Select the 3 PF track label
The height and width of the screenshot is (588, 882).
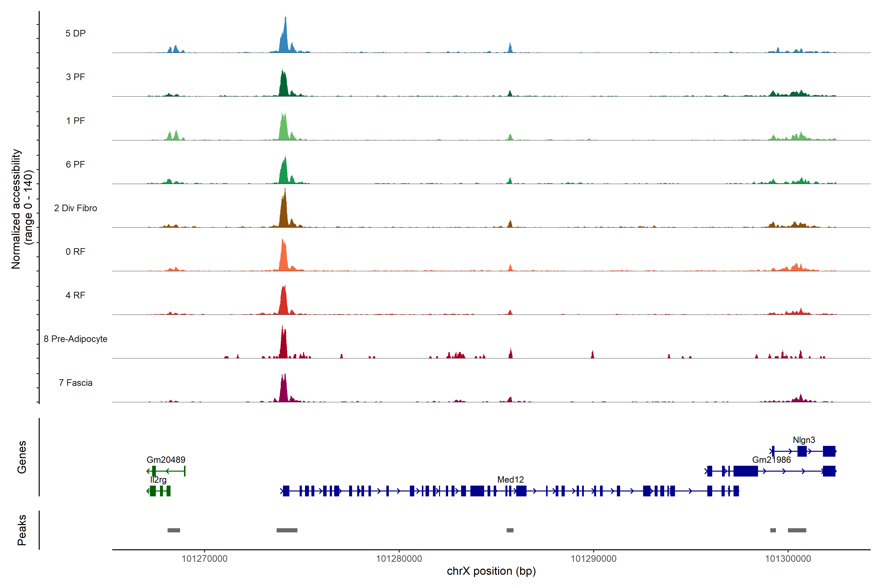click(75, 77)
